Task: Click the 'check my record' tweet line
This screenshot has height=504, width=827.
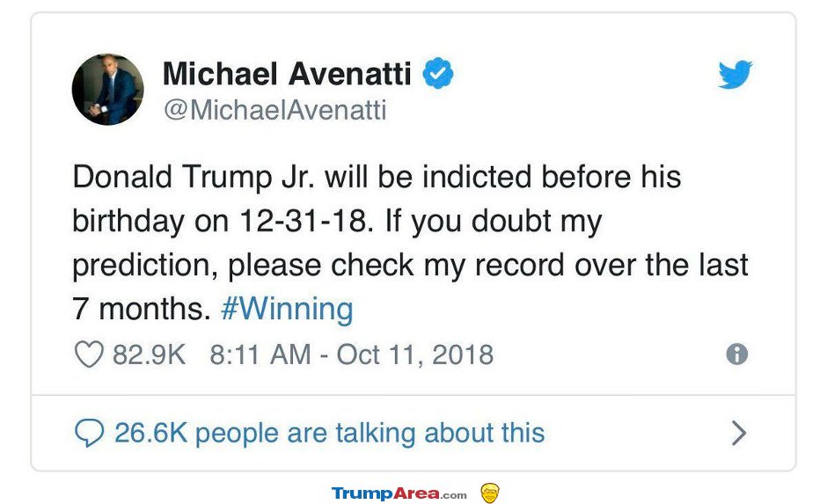Action: 410,265
